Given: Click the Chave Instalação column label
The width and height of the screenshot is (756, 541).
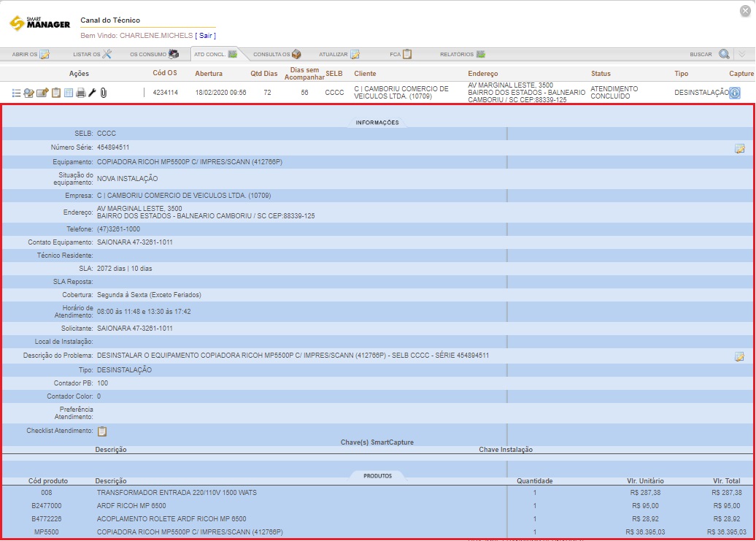Looking at the screenshot, I should (506, 450).
